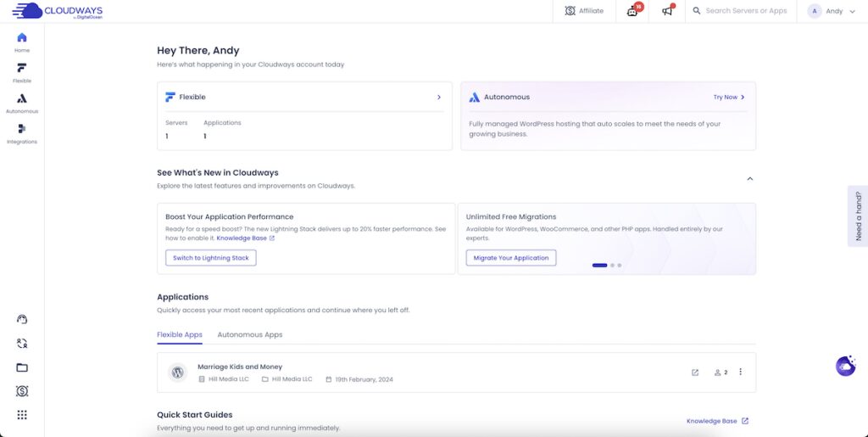Click the 19th February, 2024 date

tap(359, 379)
